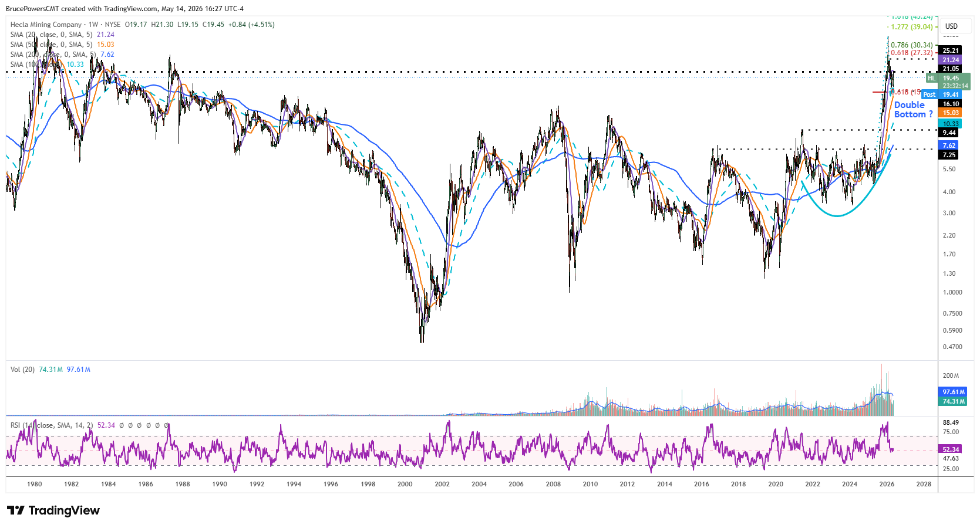
Task: Click the SMA 20 indicator legend
Action: pos(62,35)
